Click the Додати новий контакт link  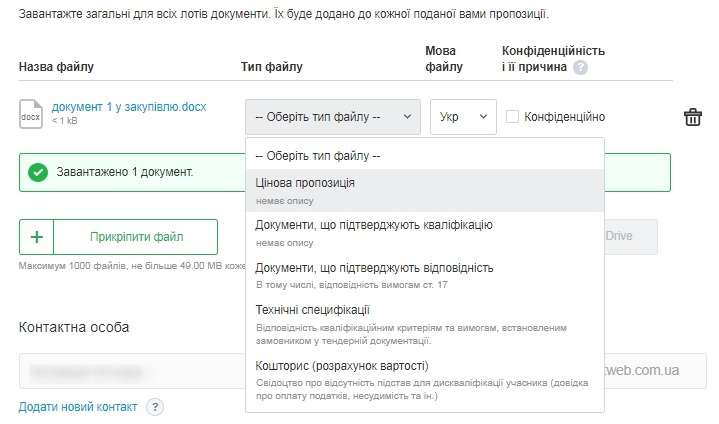(78, 407)
